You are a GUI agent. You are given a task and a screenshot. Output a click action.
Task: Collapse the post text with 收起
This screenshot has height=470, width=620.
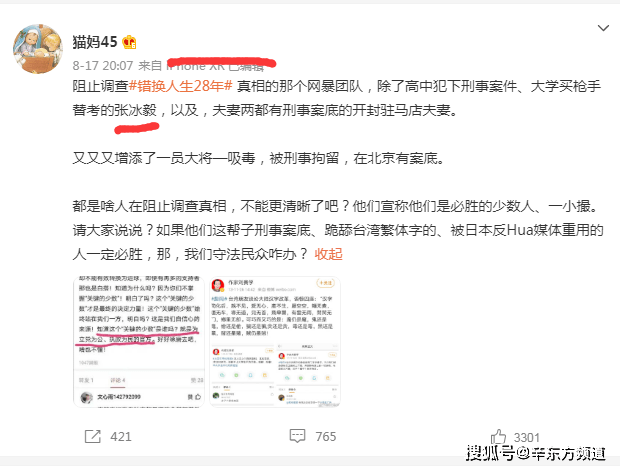click(328, 254)
